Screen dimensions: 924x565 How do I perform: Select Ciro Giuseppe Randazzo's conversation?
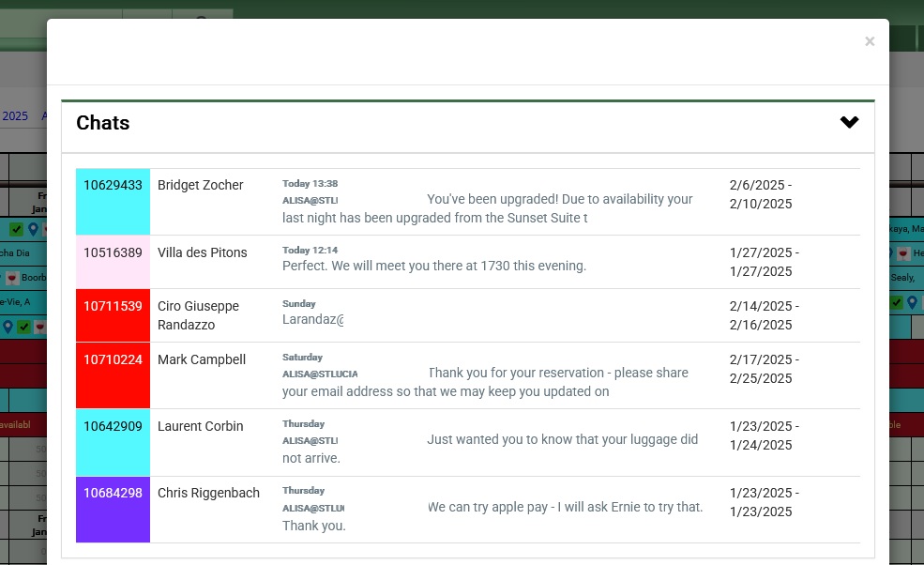click(199, 315)
